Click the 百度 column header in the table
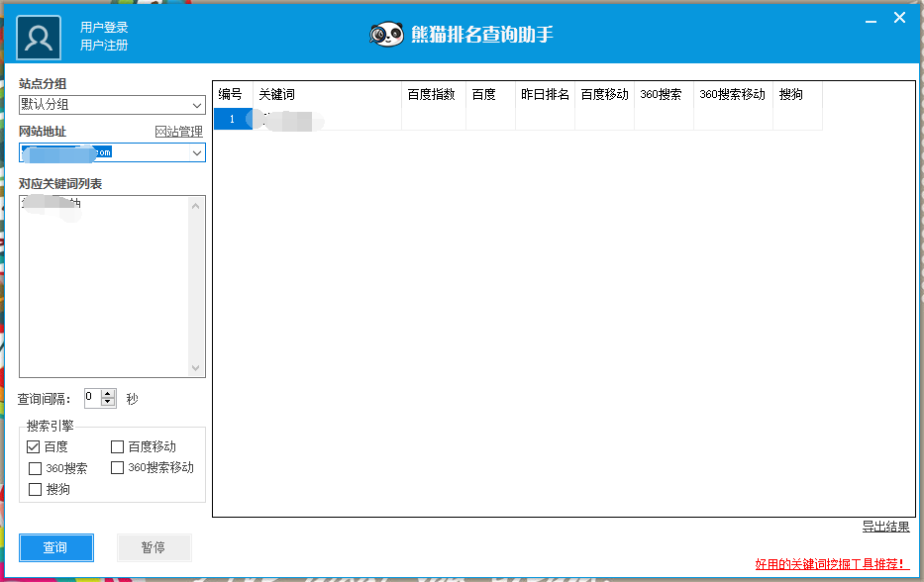Screen dimensions: 924x582 pos(490,94)
